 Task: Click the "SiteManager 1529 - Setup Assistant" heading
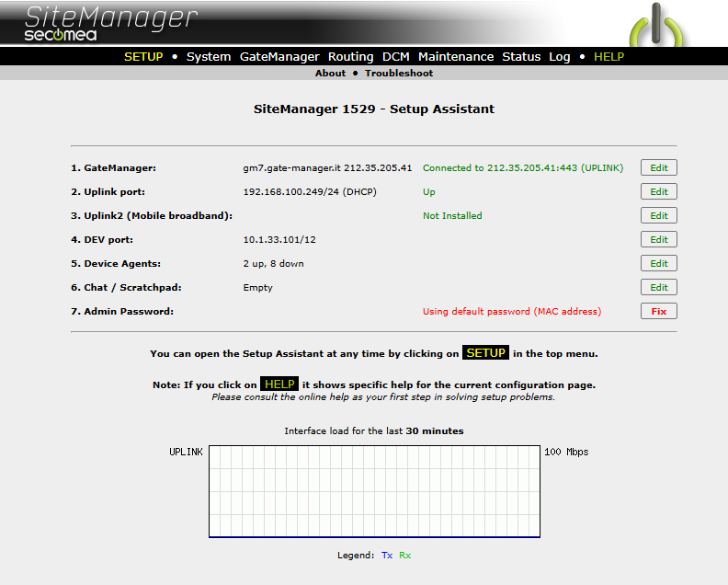[x=374, y=109]
